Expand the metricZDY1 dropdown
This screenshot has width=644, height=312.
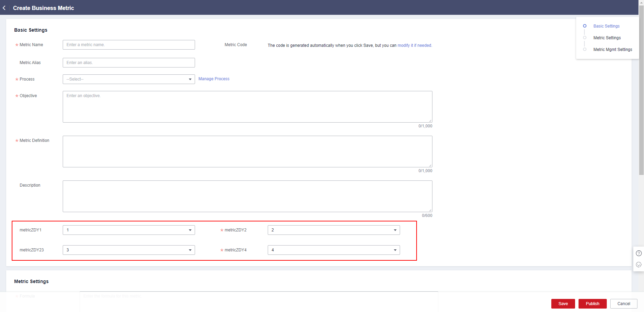(x=129, y=230)
